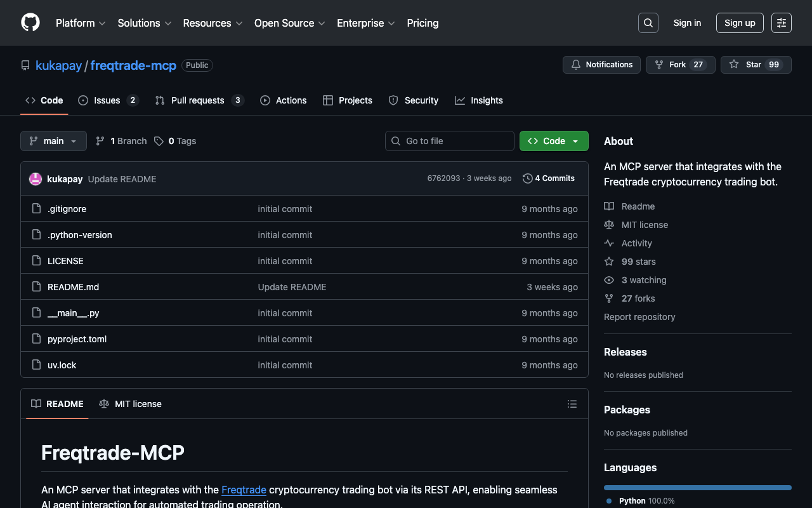
Task: Click the GitHub logo icon
Action: [x=30, y=23]
